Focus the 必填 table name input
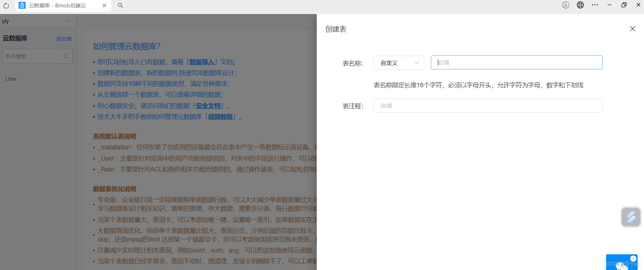Image resolution: width=644 pixels, height=270 pixels. [517, 62]
